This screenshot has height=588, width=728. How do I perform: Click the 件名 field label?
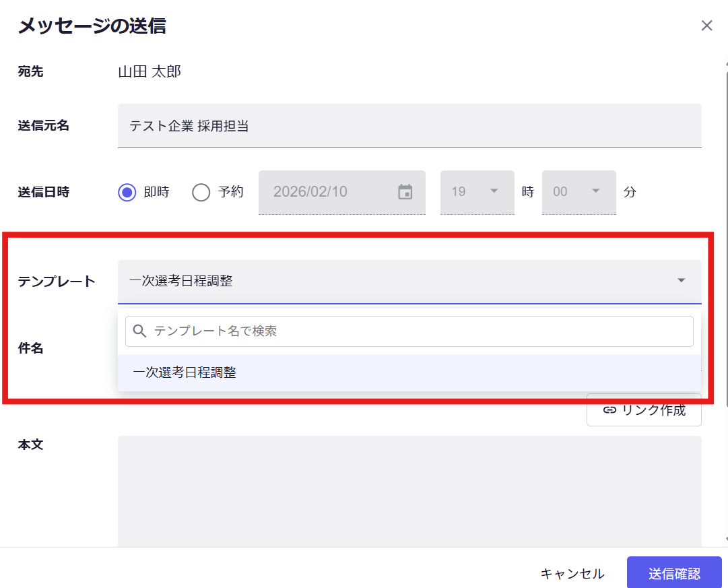(x=30, y=349)
